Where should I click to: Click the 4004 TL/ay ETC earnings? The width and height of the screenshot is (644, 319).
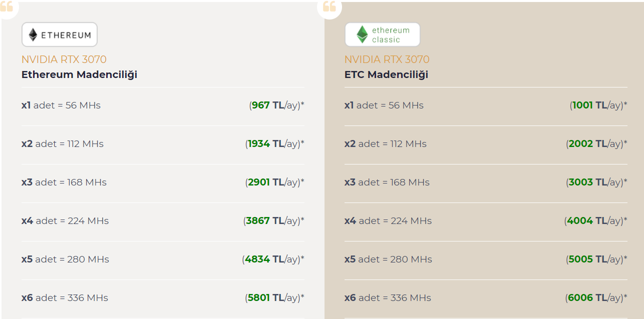point(595,221)
